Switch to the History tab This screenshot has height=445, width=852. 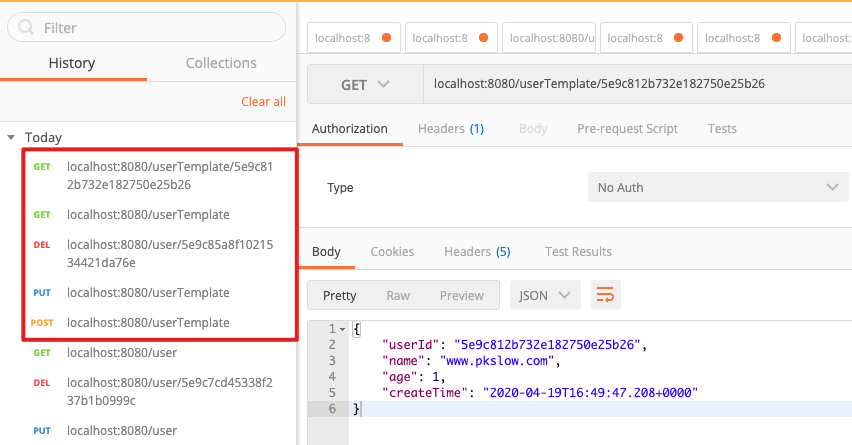point(72,63)
